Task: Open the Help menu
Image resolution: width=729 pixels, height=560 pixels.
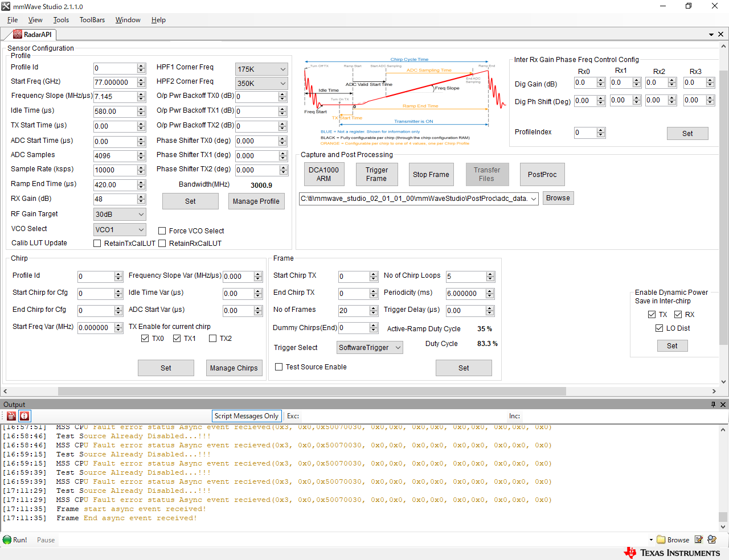Action: pyautogui.click(x=158, y=20)
